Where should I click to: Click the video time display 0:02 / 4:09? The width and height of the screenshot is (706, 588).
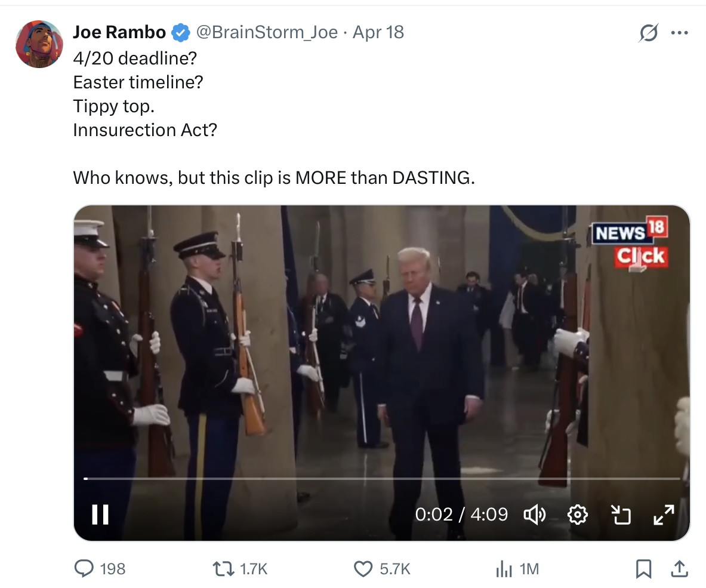461,514
